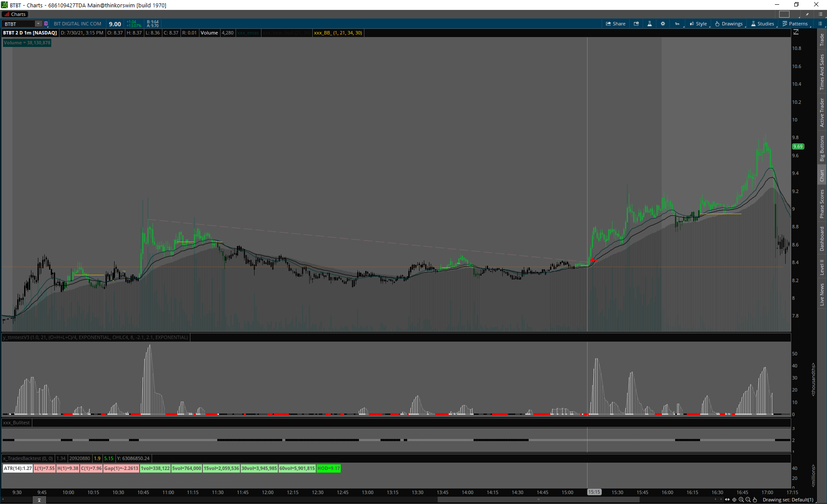Open the chart settings gear icon
Viewport: 827px width, 504px height.
pyautogui.click(x=663, y=24)
